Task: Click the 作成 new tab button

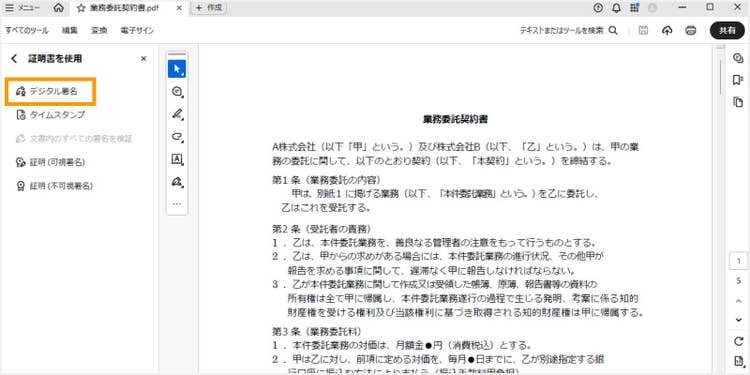Action: coord(209,8)
